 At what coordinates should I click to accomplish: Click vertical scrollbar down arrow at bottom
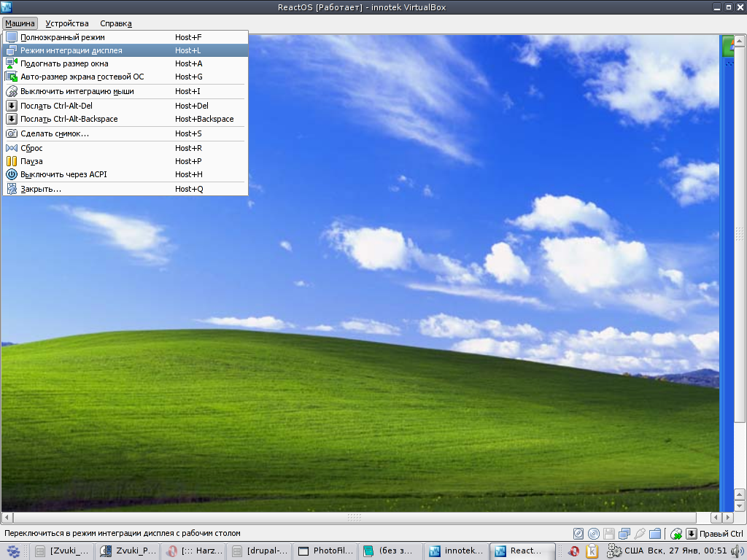[x=740, y=506]
